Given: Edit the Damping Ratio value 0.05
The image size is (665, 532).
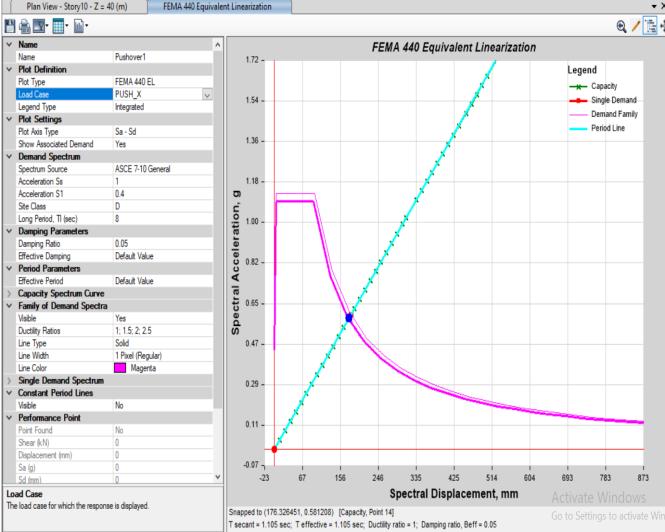Looking at the screenshot, I should pos(163,244).
